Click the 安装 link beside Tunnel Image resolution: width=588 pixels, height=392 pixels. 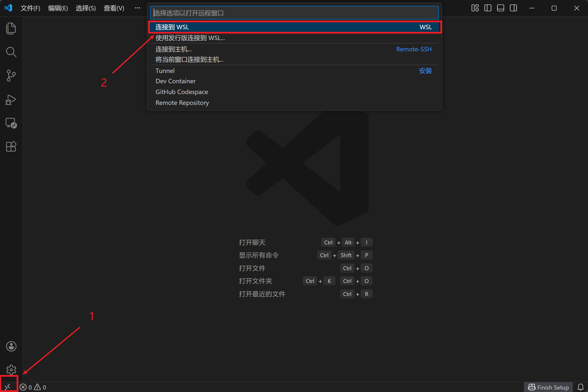425,71
